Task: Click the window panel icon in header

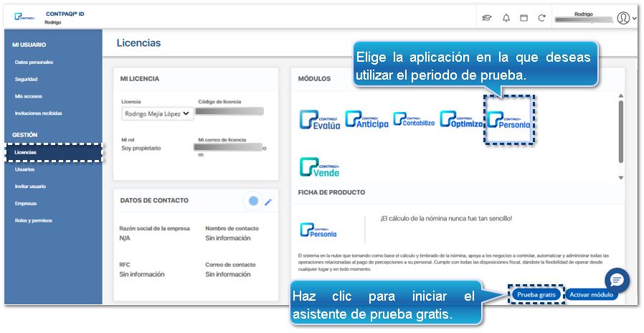Action: pyautogui.click(x=524, y=18)
